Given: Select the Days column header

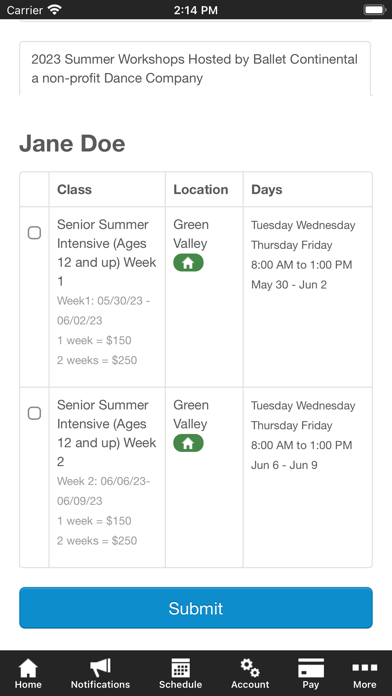Looking at the screenshot, I should [x=267, y=190].
